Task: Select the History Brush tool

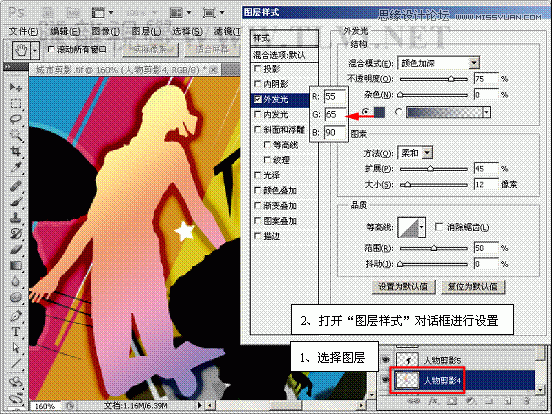Action: [15, 234]
